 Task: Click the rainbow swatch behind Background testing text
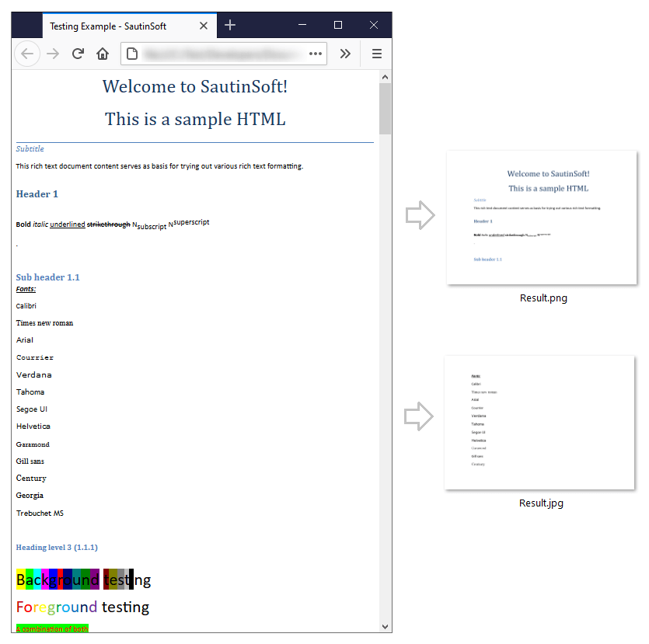(x=58, y=579)
